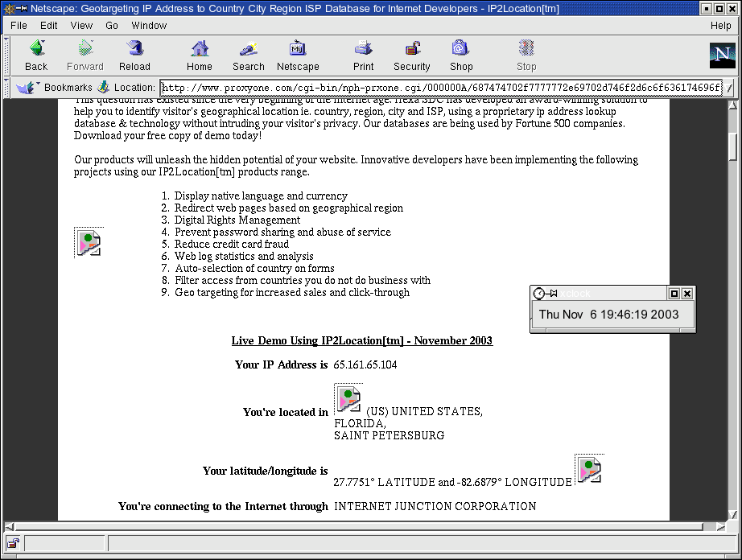Click the padlock icon in status bar
Viewport: 742px width, 560px height.
click(13, 543)
